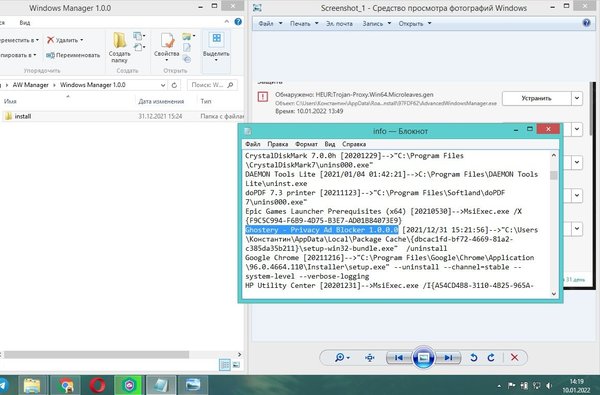Click Notepad scrollbar down arrow
This screenshot has width=600, height=395.
tap(554, 294)
